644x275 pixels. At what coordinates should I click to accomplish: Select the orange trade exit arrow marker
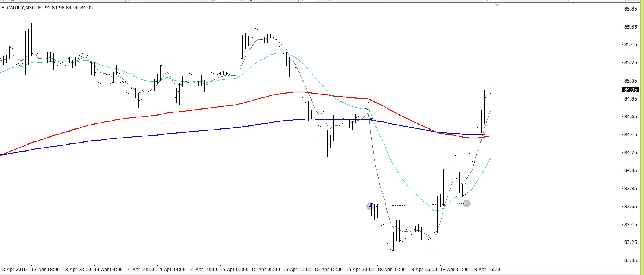click(467, 203)
